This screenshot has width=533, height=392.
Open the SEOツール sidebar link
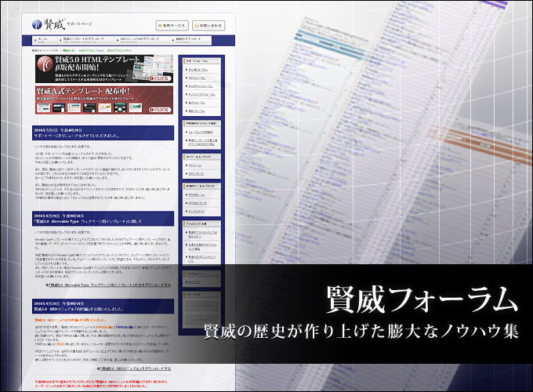pyautogui.click(x=194, y=165)
